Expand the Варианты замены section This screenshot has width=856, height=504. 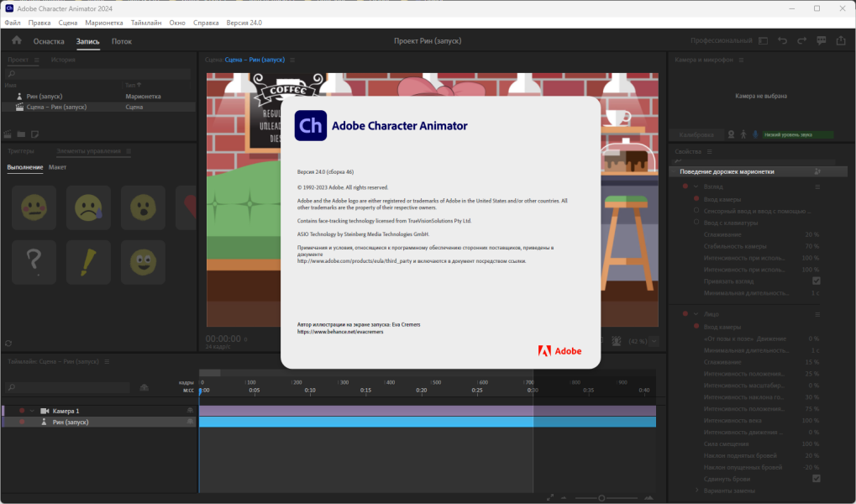click(x=696, y=491)
